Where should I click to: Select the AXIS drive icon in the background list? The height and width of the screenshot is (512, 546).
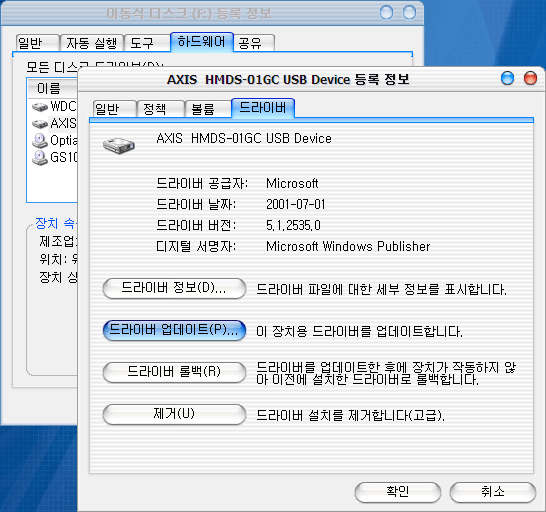click(x=40, y=124)
